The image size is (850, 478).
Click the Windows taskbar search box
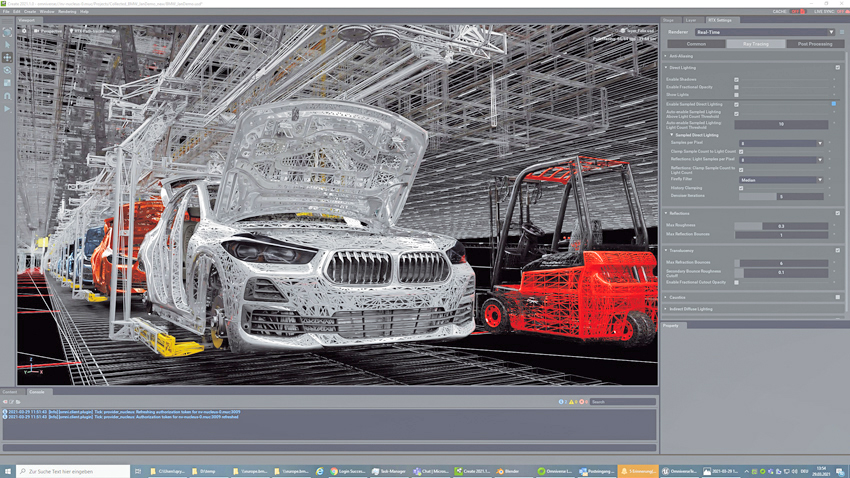[73, 471]
